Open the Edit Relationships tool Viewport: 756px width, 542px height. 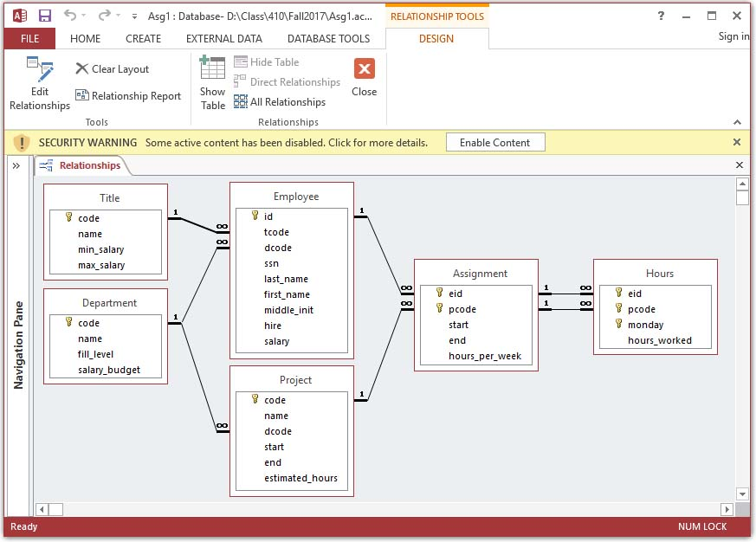(39, 84)
